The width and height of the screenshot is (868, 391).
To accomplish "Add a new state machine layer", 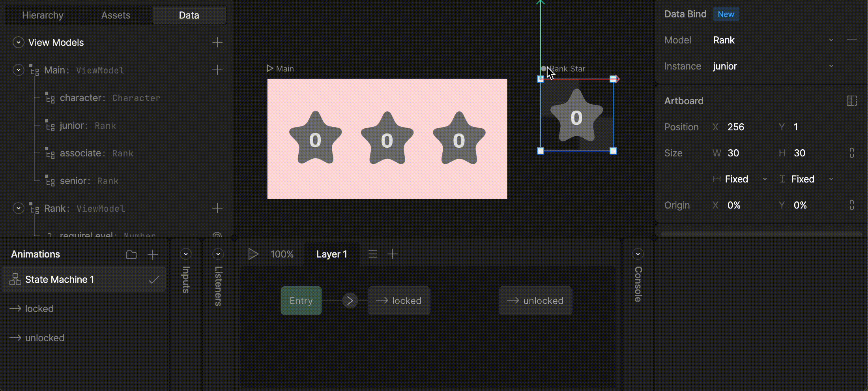I will point(393,254).
